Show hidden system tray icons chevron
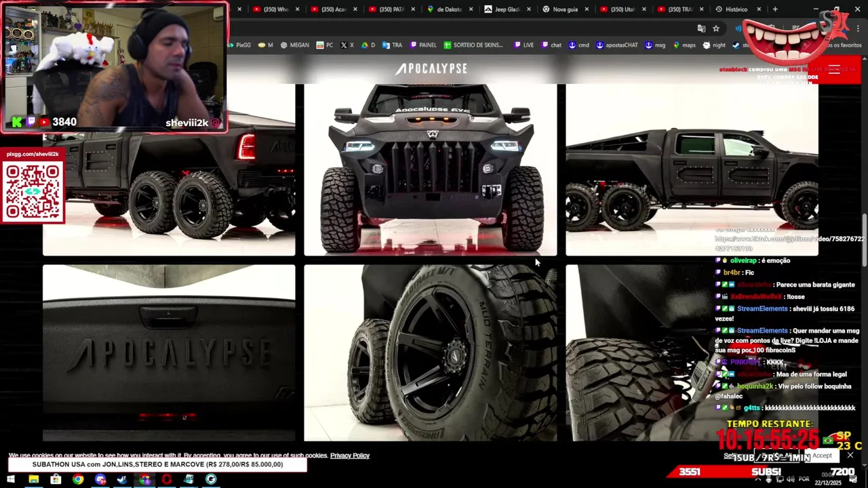 758,479
